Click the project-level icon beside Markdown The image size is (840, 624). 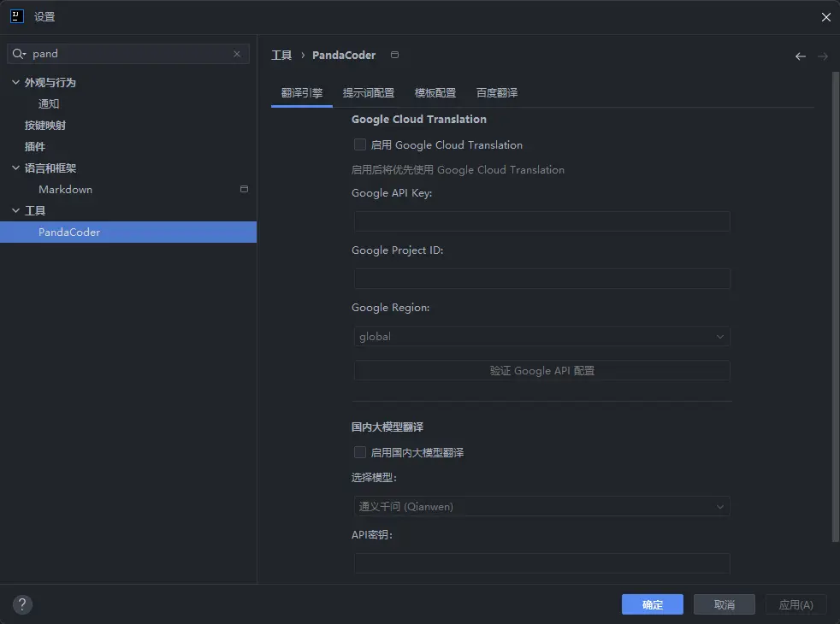click(x=244, y=189)
